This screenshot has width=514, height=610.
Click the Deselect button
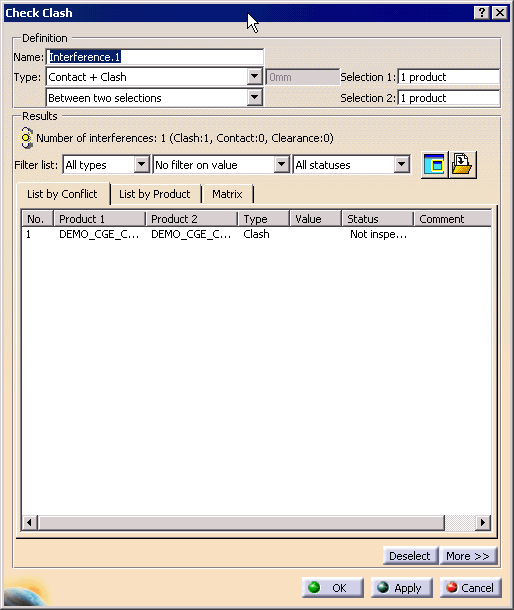tap(410, 556)
